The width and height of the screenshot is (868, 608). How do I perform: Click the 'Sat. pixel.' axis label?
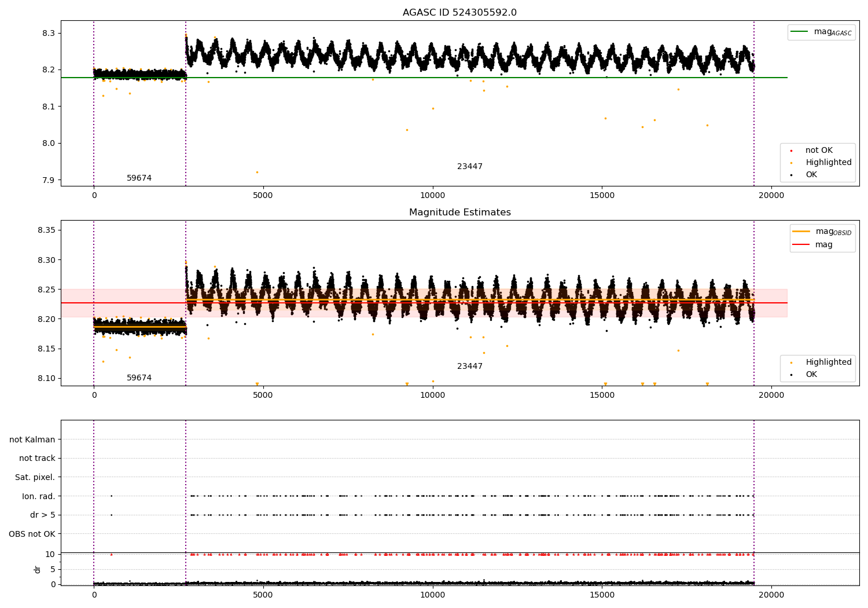35,478
